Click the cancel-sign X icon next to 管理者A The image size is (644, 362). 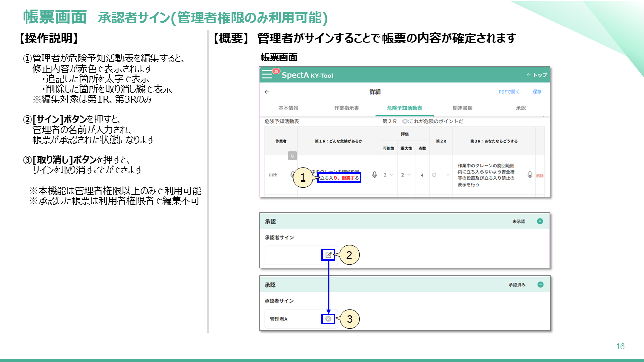click(x=328, y=319)
